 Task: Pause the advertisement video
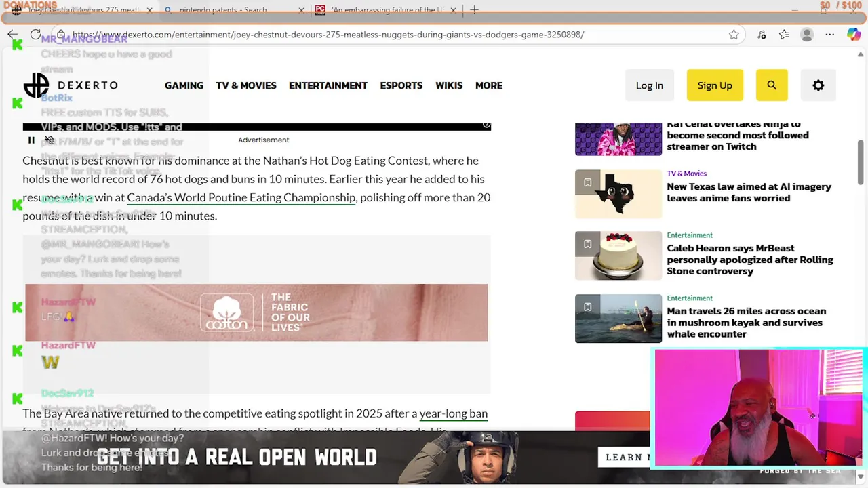(x=31, y=140)
